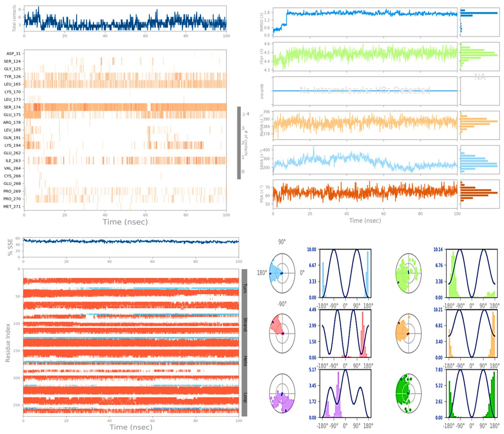Click the '≥ 4' color scale label
The width and height of the screenshot is (504, 434).
[x=246, y=114]
